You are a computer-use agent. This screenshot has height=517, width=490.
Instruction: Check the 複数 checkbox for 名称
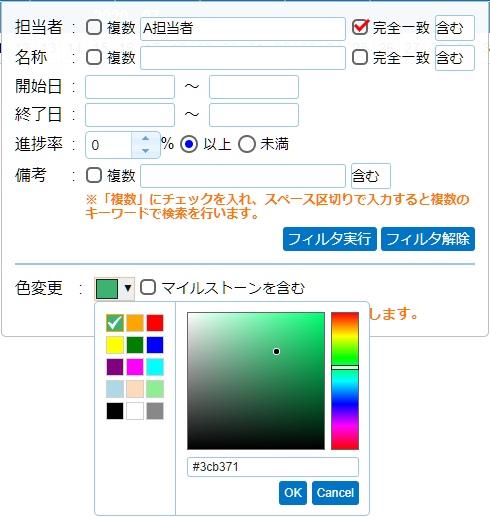point(94,57)
